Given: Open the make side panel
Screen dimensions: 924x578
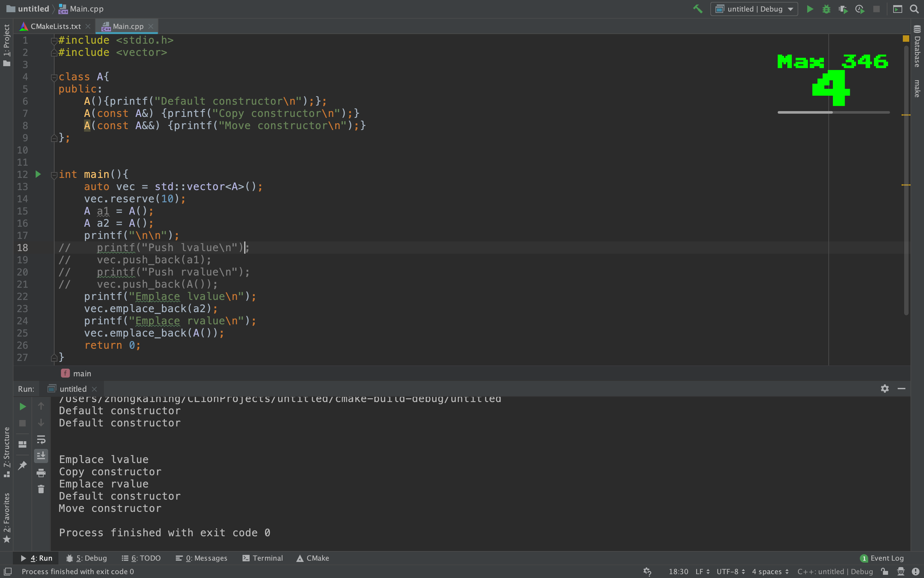Looking at the screenshot, I should pos(917,89).
